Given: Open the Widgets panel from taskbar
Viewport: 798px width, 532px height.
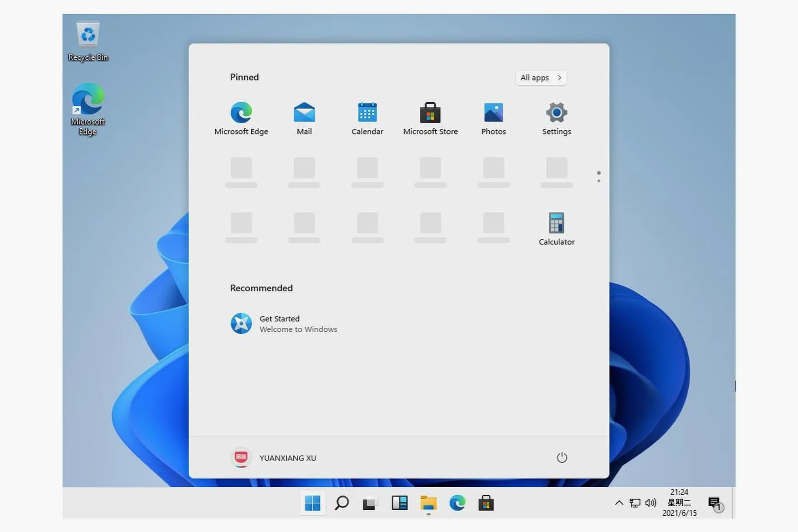Looking at the screenshot, I should (x=399, y=503).
